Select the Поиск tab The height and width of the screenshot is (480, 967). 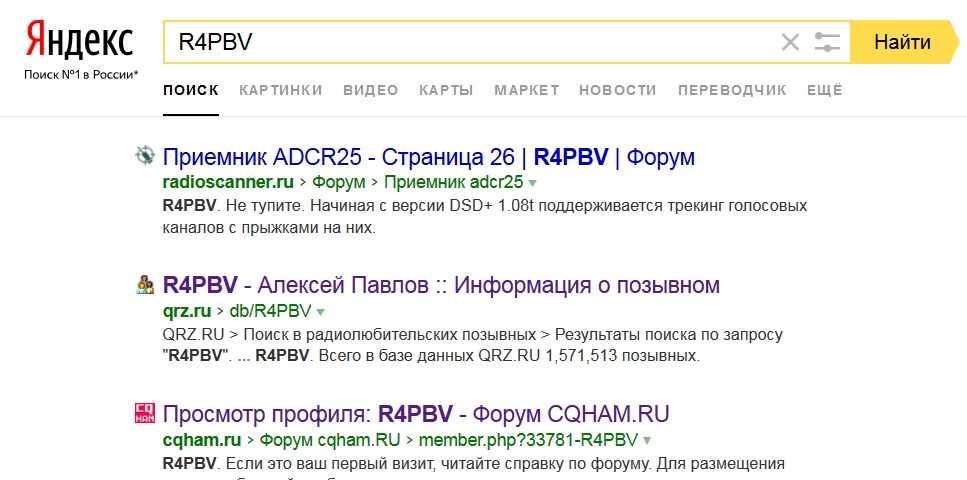pos(191,90)
